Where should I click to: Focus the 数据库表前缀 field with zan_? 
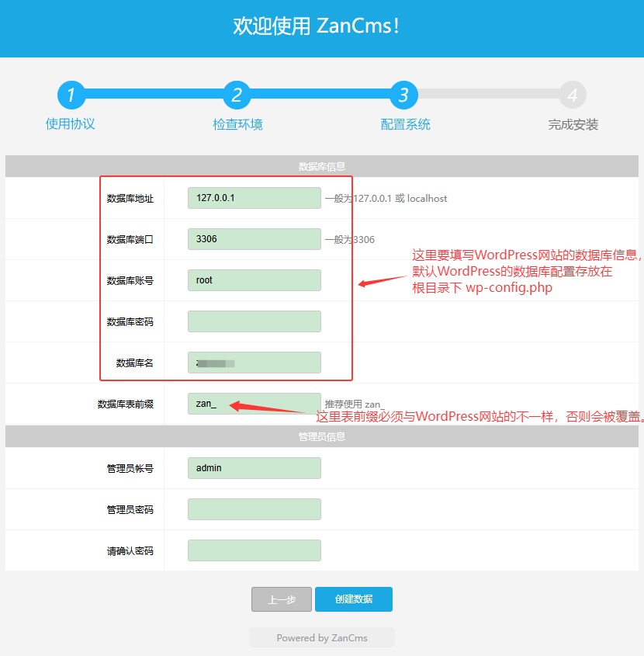point(254,404)
